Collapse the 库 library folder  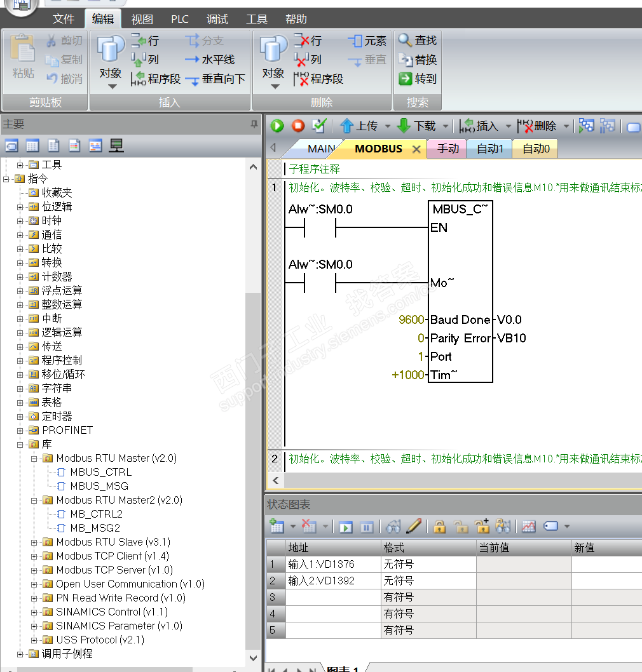point(20,445)
